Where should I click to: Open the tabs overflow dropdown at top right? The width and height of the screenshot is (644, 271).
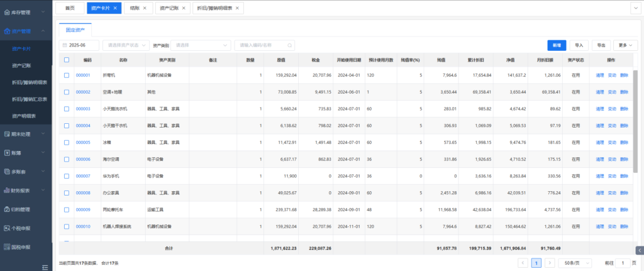tap(636, 8)
